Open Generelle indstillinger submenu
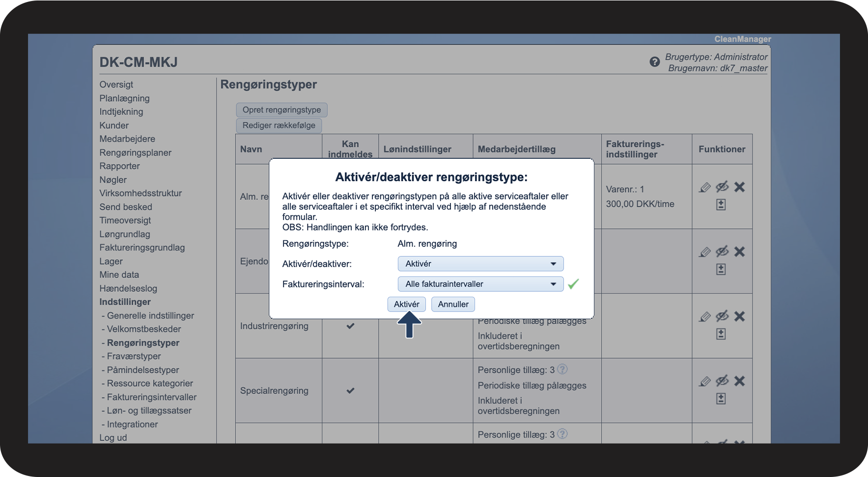The width and height of the screenshot is (868, 477). pyautogui.click(x=150, y=315)
